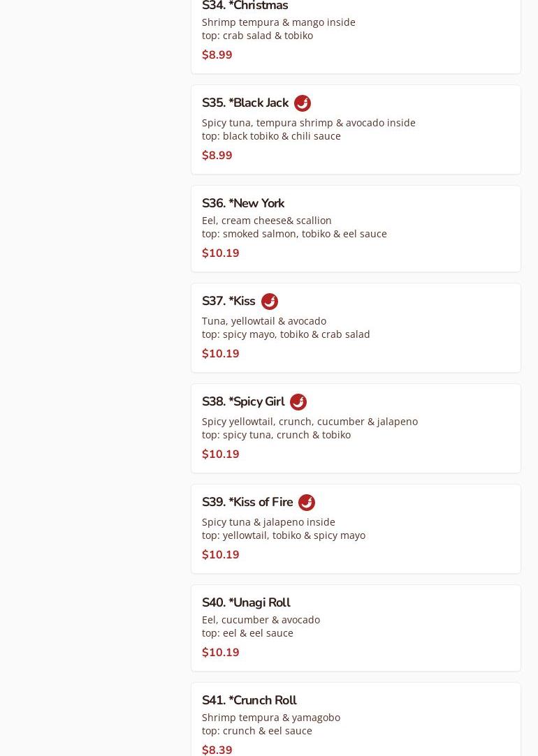The image size is (538, 756).
Task: Open the S41 Crunch Roll item
Action: (x=249, y=700)
